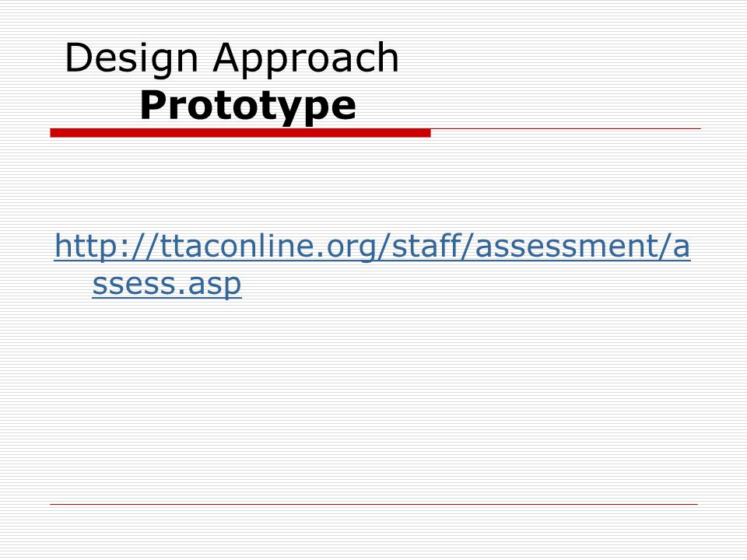Click the word 'Design' in the title
The width and height of the screenshot is (747, 560).
131,58
